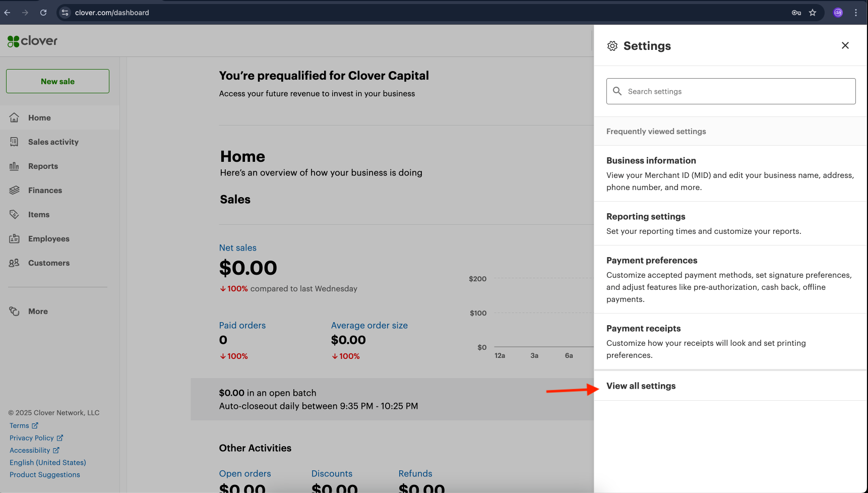Click the Customers people icon
Viewport: 868px width, 493px height.
click(14, 263)
